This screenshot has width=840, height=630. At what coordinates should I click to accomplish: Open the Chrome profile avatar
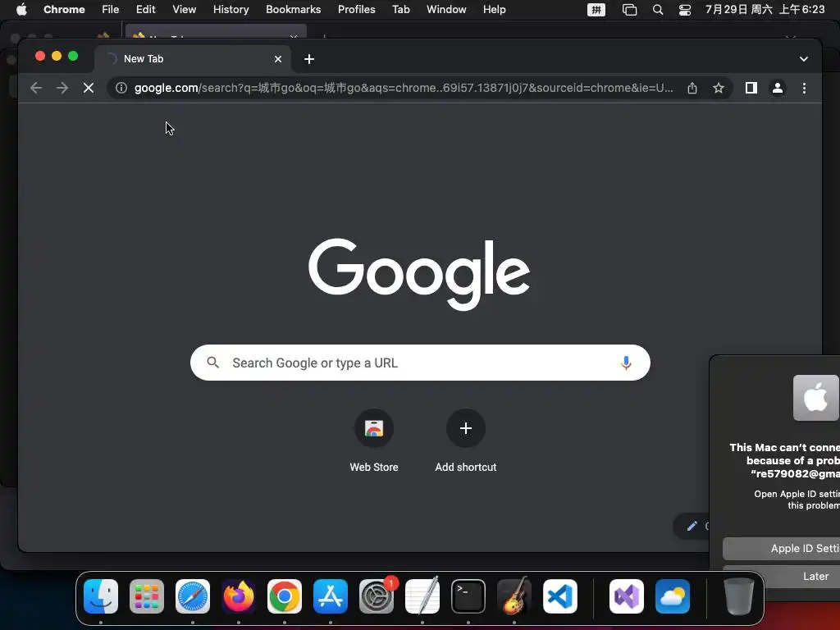778,88
